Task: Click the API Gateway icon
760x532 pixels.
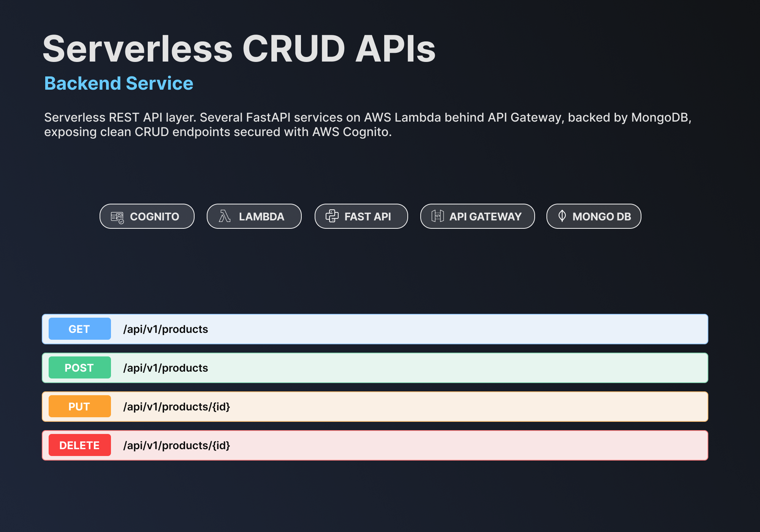Action: (x=437, y=216)
